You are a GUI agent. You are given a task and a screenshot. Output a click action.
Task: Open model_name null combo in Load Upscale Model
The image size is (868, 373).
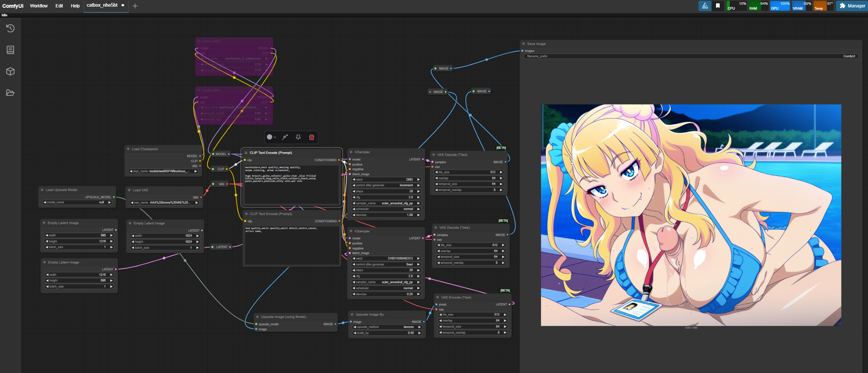click(x=77, y=202)
